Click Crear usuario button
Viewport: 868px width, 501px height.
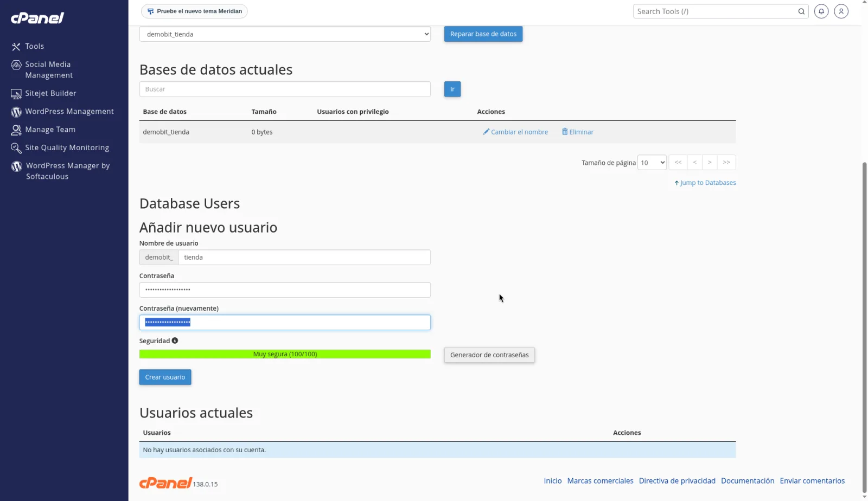(x=165, y=377)
